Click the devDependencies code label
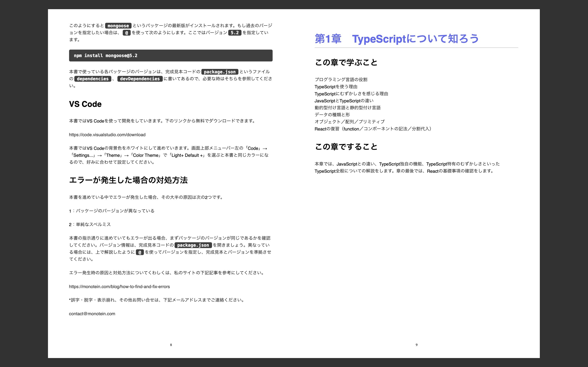 (140, 78)
